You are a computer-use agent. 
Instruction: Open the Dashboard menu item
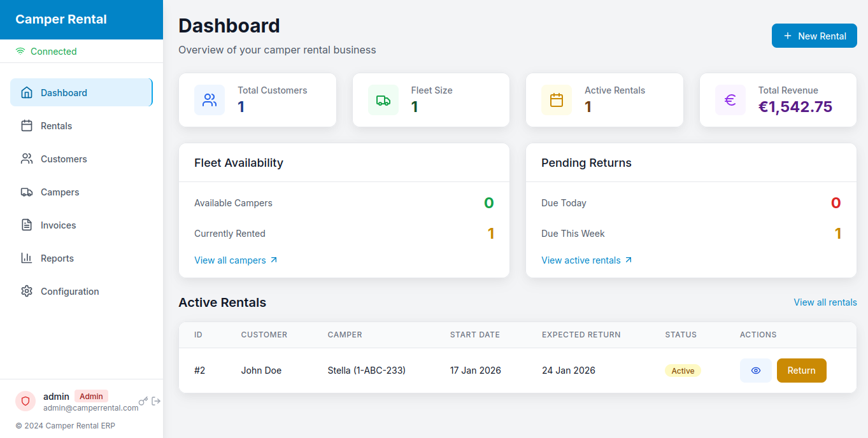click(x=82, y=93)
